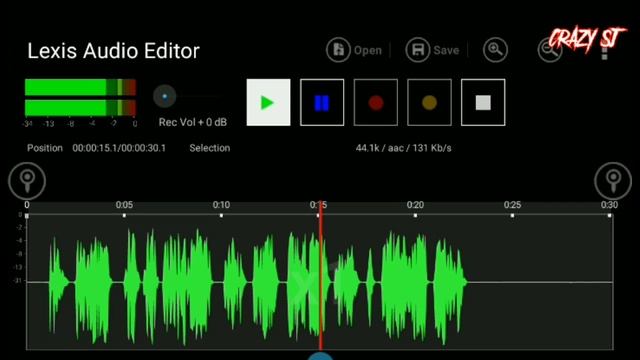Click the blue playhead handle at bottom
Screen dimensions: 640x360
tap(320, 356)
